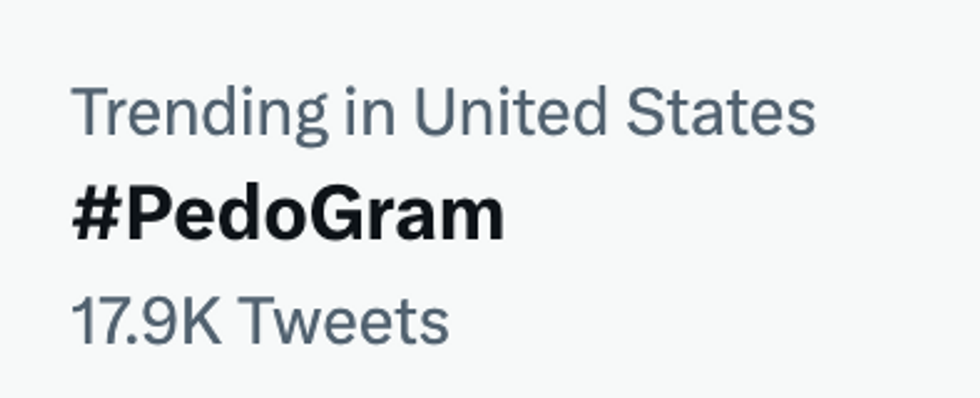Select the "Tweets" word below the hashtag
The height and width of the screenshot is (398, 980).
[343, 321]
